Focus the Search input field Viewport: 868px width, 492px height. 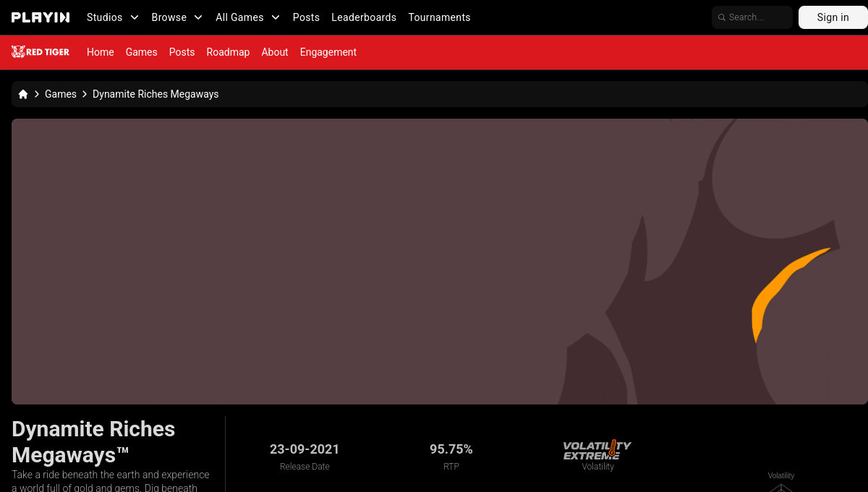pyautogui.click(x=752, y=17)
